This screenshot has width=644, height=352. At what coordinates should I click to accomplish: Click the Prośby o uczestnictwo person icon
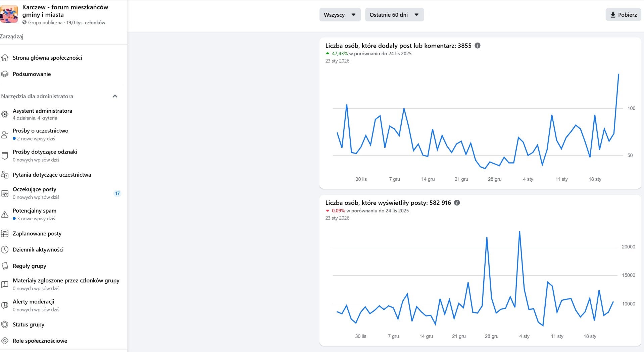click(5, 134)
